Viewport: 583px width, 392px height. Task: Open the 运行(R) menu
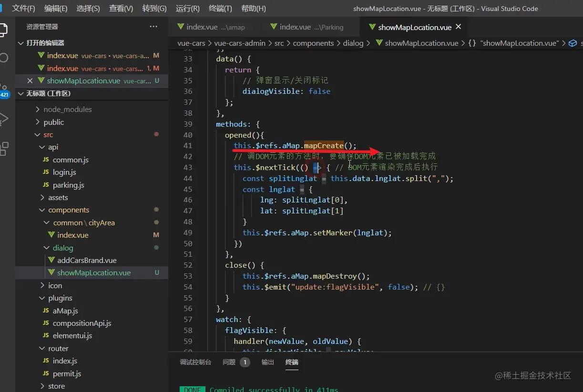tap(187, 9)
